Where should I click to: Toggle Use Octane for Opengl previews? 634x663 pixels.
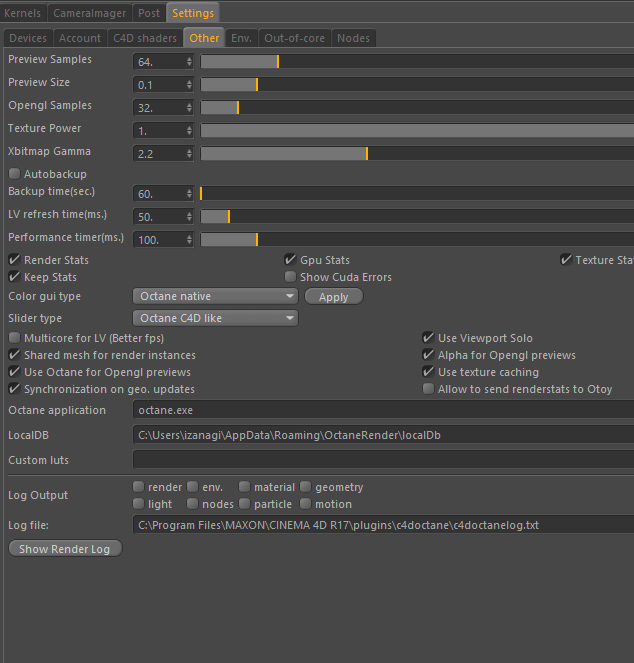(x=14, y=371)
